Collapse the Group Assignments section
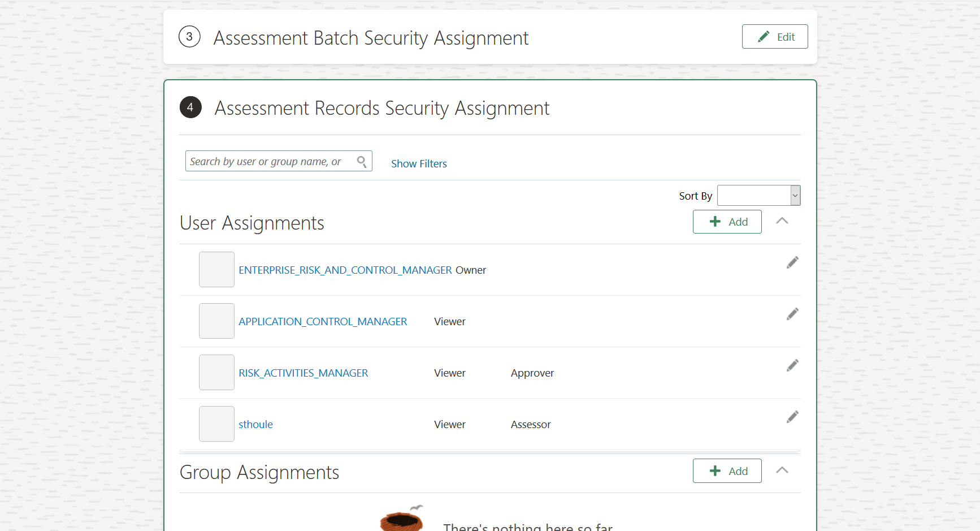Screen dimensions: 980x531 [782, 470]
